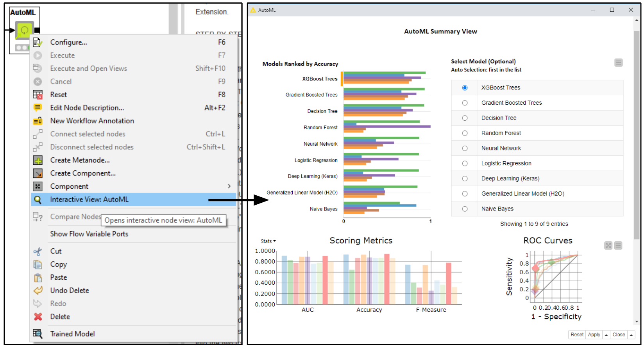The image size is (644, 348).
Task: Click the AUC axis label
Action: coord(308,310)
